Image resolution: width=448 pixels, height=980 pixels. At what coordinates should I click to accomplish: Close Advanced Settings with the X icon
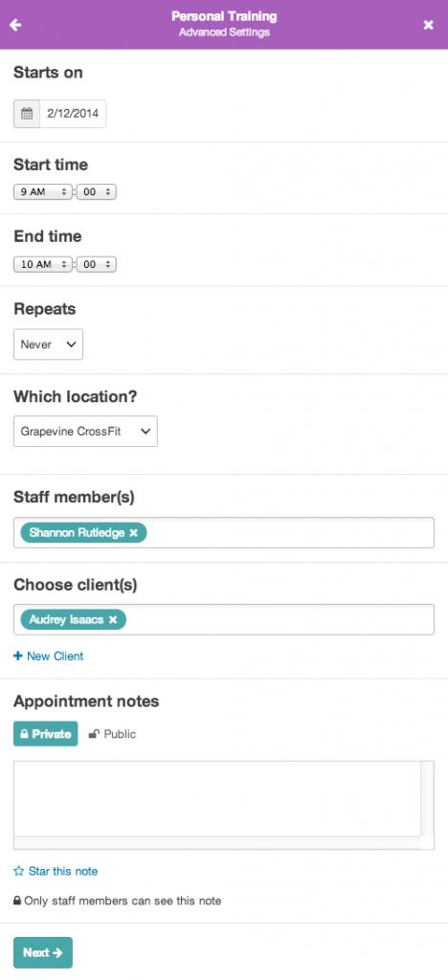click(x=428, y=25)
